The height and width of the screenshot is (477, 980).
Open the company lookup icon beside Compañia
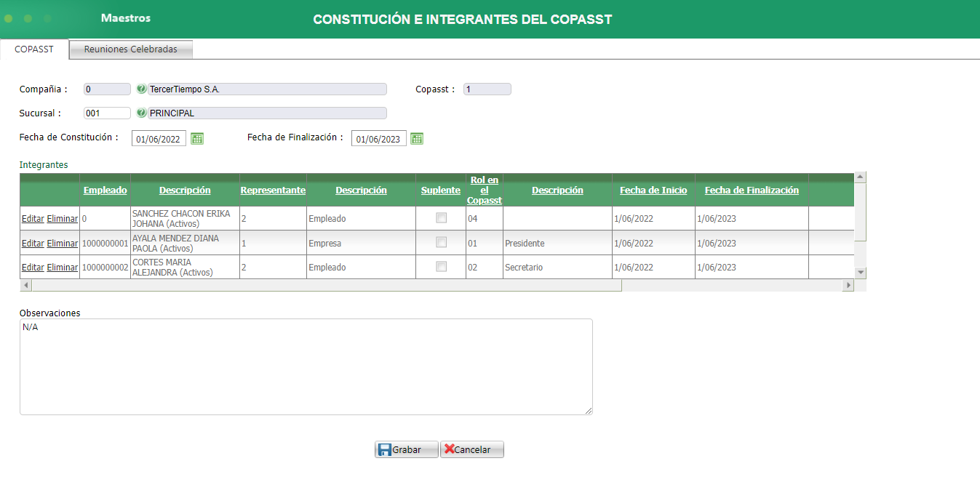141,89
